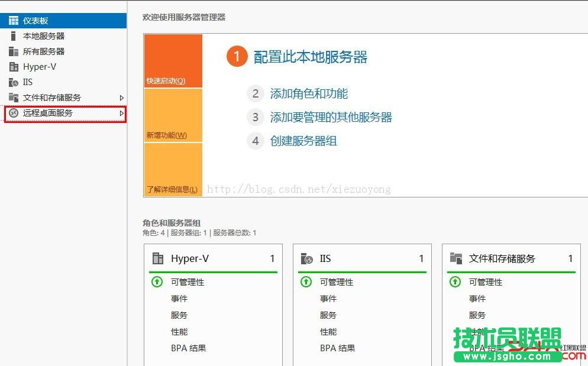This screenshot has width=588, height=366.
Task: Click the Hyper-V sidebar icon
Action: (x=12, y=66)
